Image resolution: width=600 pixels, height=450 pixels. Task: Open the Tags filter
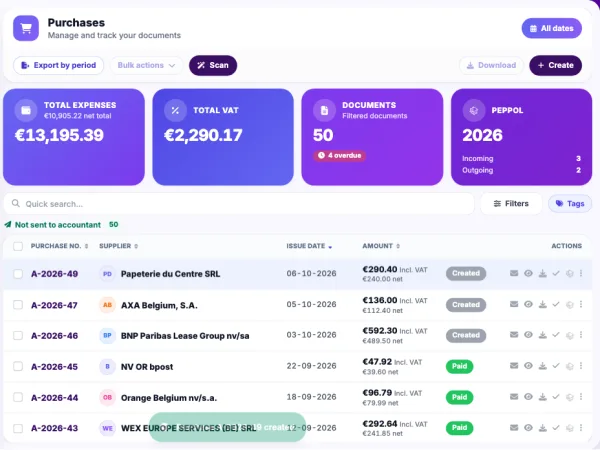click(570, 204)
